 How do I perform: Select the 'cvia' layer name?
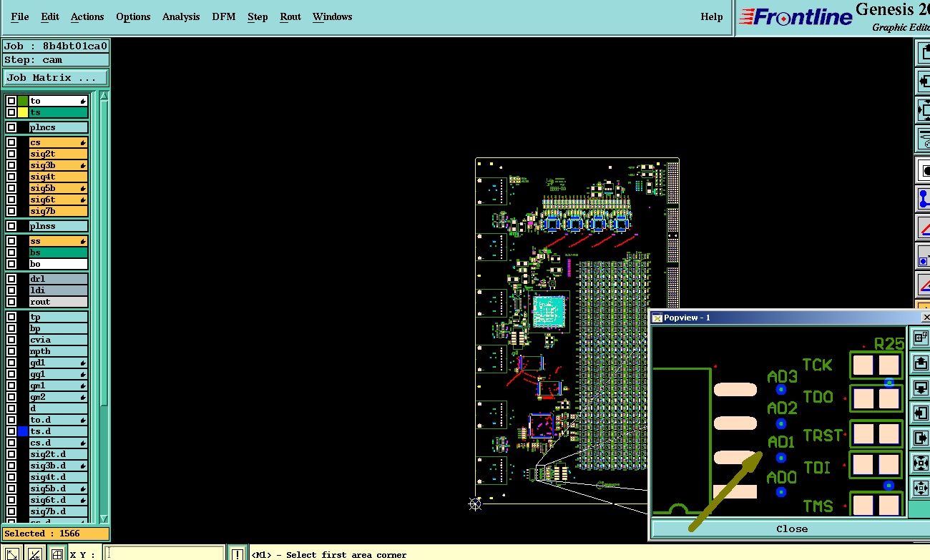tap(59, 340)
